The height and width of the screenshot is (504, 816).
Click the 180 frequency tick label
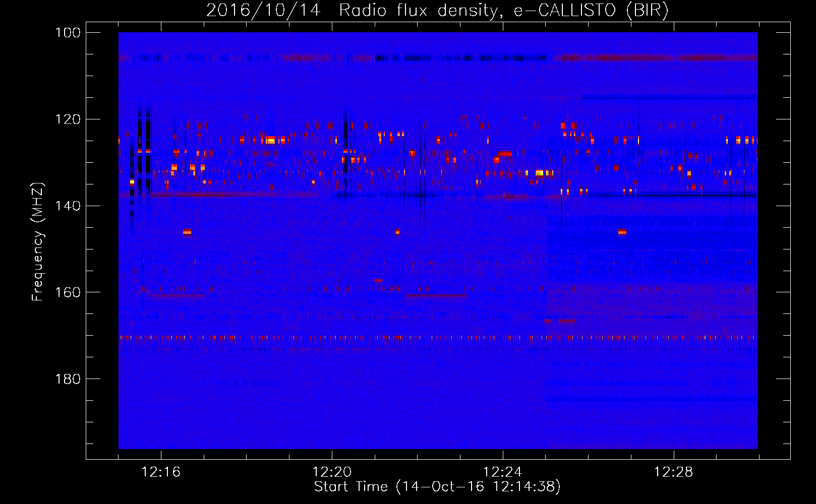[x=69, y=379]
